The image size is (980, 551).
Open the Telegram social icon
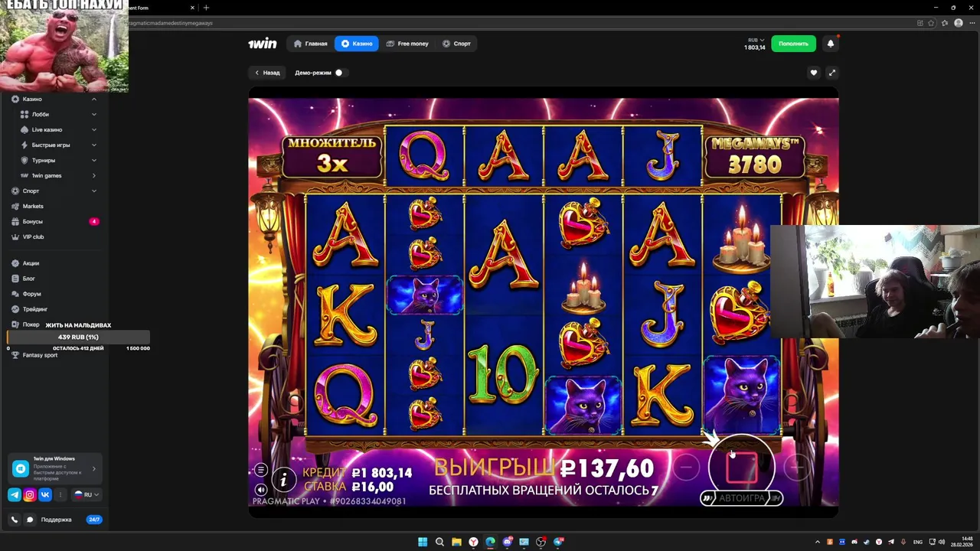[x=15, y=495]
